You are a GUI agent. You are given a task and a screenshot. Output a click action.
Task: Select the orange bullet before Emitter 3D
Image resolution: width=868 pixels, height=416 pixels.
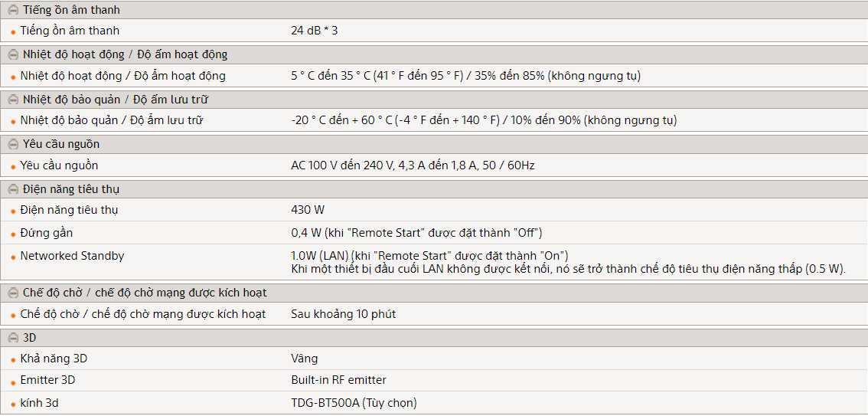tap(13, 382)
